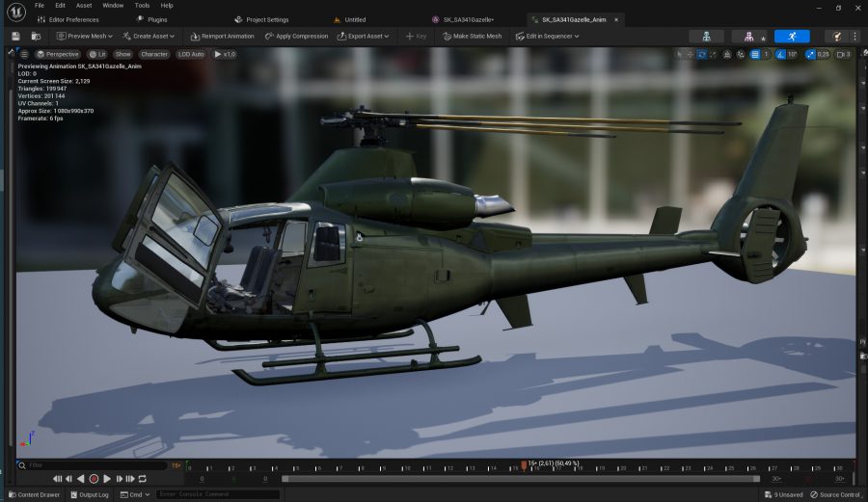Screen dimensions: 868x502
Task: Click the Browse to asset icon
Action: pos(36,36)
